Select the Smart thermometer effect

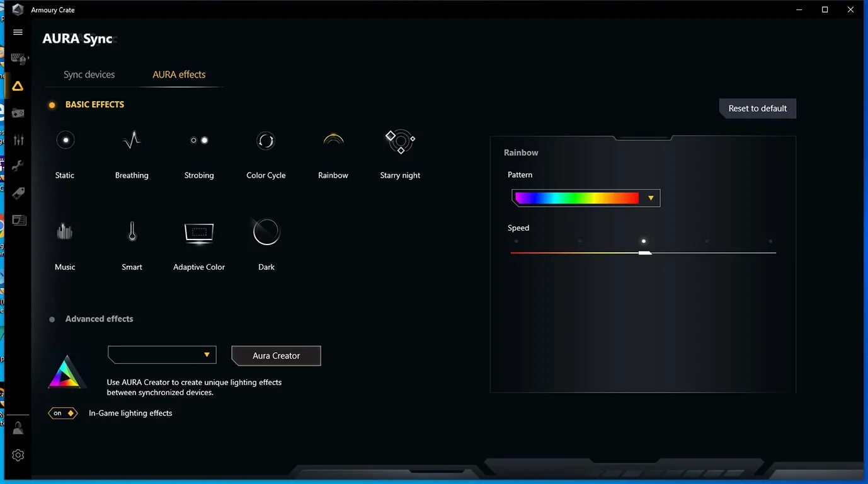pyautogui.click(x=132, y=231)
